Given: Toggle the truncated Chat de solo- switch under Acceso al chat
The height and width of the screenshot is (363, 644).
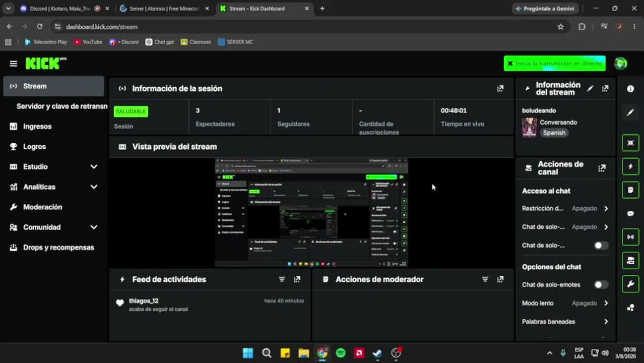Looking at the screenshot, I should pyautogui.click(x=600, y=246).
